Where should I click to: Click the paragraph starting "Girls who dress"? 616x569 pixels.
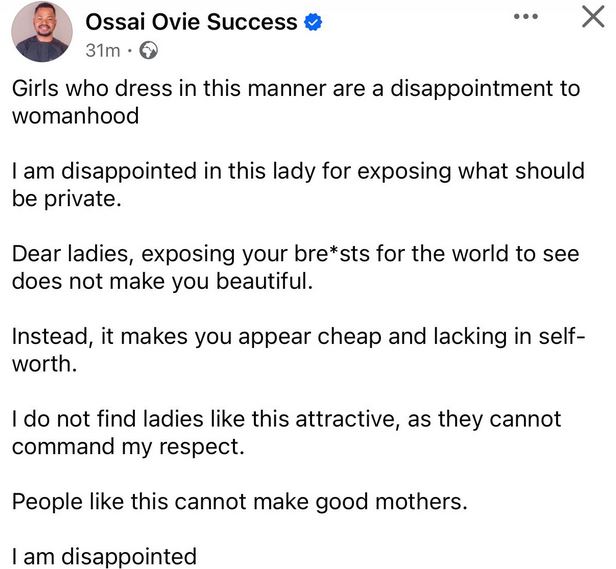pos(295,101)
